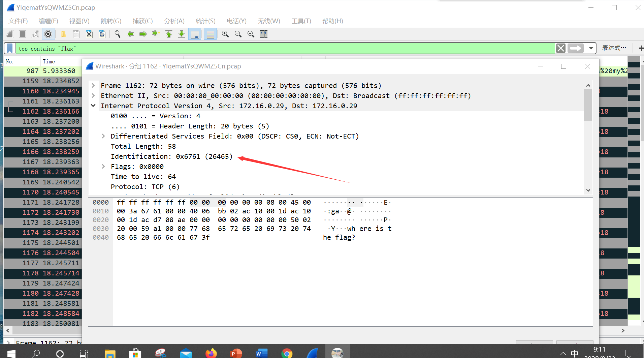This screenshot has height=358, width=644.
Task: Go forward to next packet arrow
Action: [143, 34]
